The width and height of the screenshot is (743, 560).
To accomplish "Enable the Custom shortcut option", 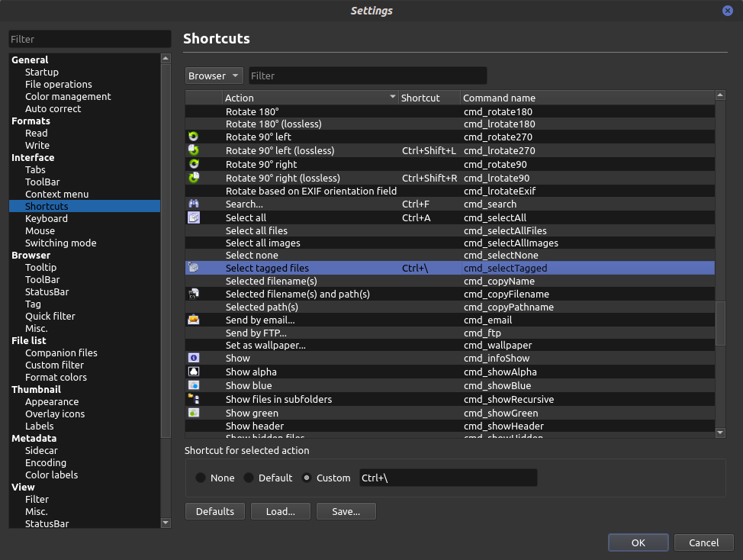I will [307, 478].
